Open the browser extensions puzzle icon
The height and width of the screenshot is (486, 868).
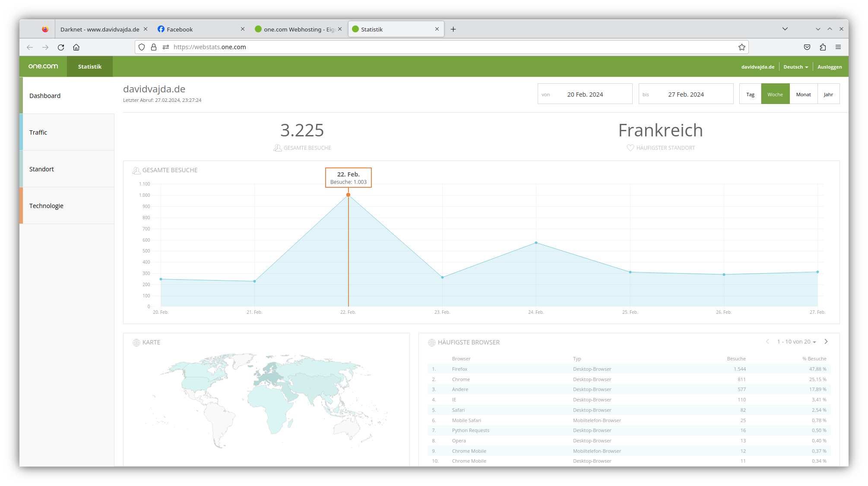823,47
